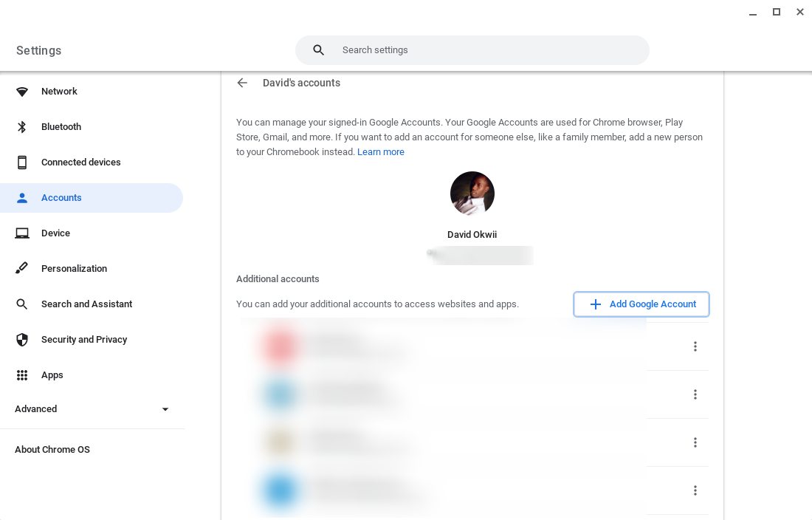Open the third account's more options menu
The width and height of the screenshot is (812, 520).
click(x=695, y=442)
